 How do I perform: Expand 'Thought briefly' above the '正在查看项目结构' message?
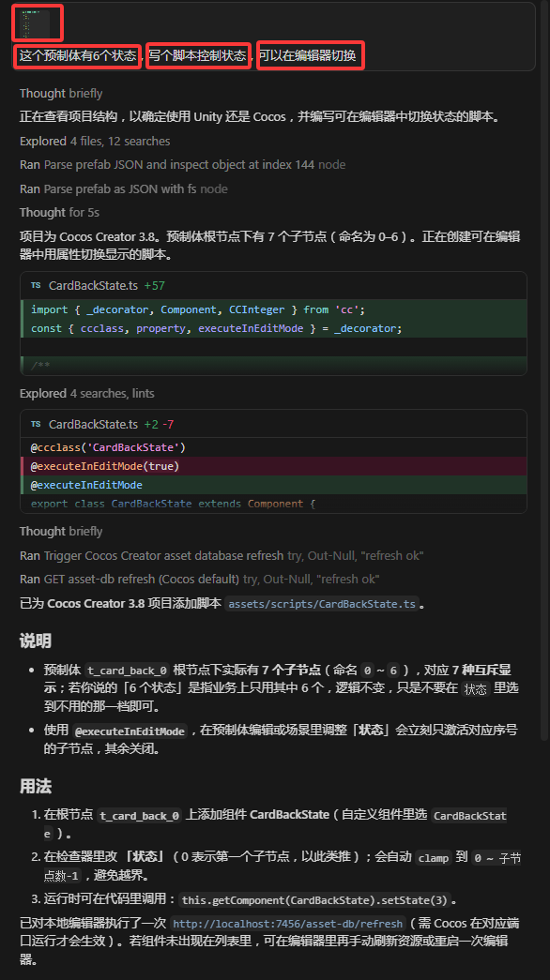(x=61, y=93)
